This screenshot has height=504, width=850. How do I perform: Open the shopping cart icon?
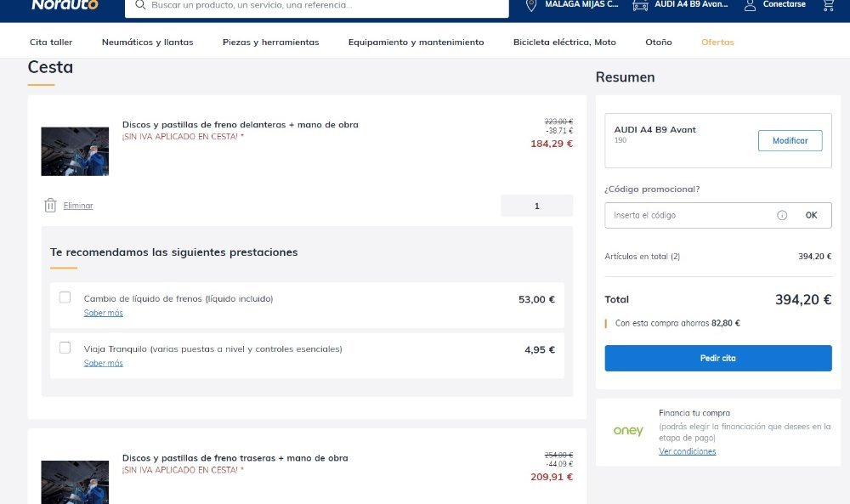(x=828, y=5)
